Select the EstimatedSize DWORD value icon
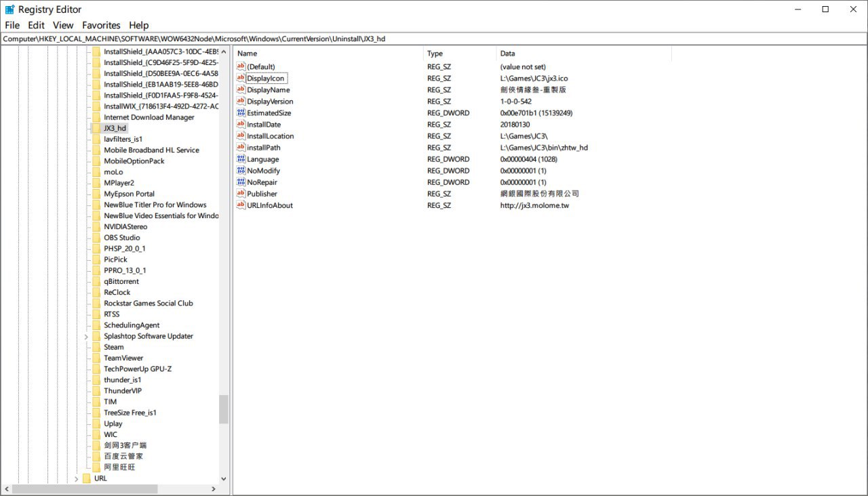This screenshot has height=496, width=868. pos(241,112)
